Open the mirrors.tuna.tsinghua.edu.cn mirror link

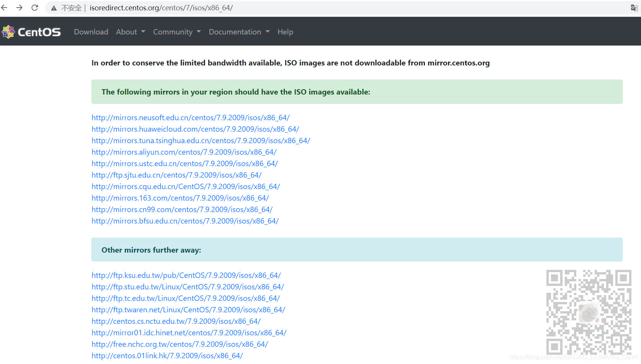click(x=201, y=140)
